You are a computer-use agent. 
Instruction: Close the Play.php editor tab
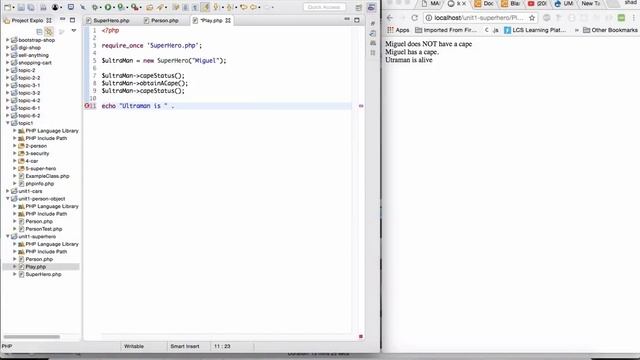228,20
